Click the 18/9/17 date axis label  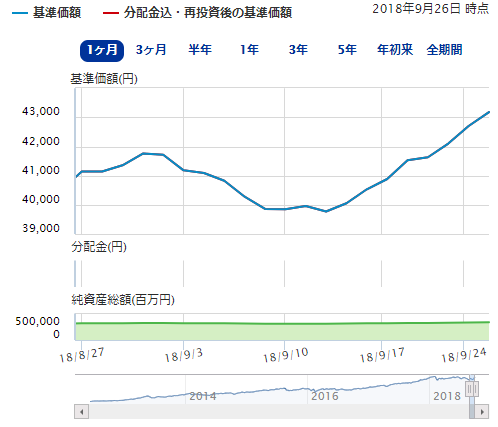(x=382, y=355)
